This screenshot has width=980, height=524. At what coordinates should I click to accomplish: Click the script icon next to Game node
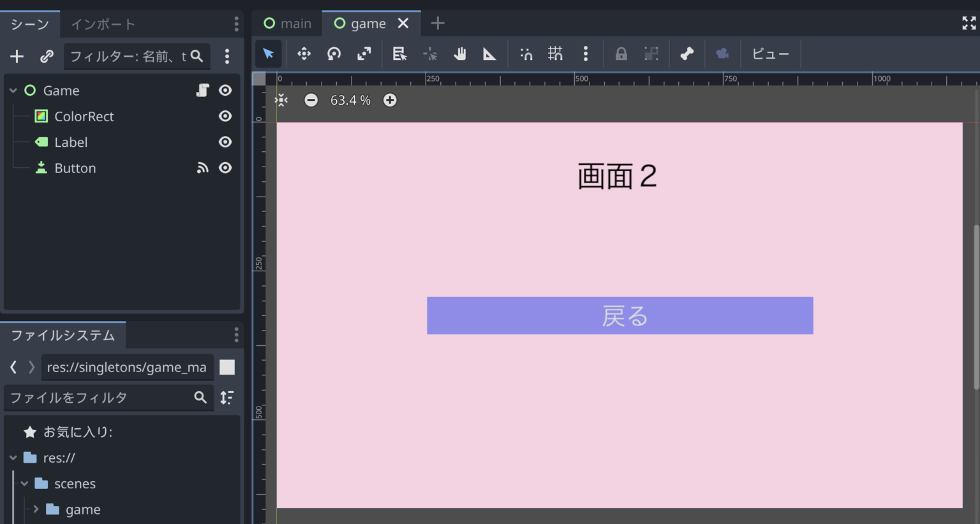point(202,90)
